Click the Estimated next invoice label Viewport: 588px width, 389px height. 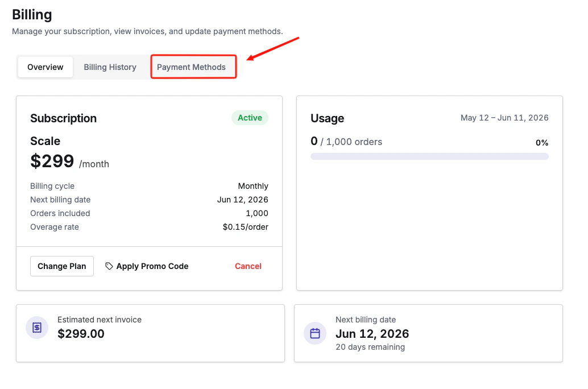pyautogui.click(x=100, y=320)
